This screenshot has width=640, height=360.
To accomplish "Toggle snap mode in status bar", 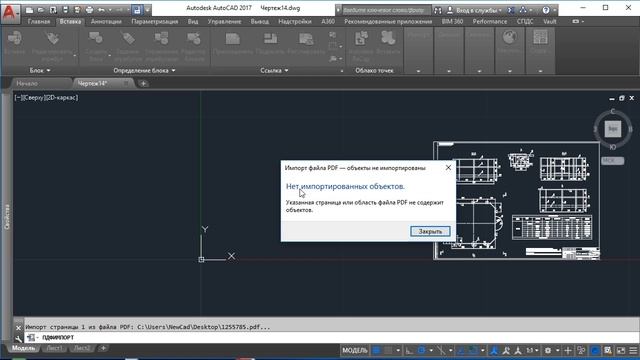I will [x=389, y=350].
